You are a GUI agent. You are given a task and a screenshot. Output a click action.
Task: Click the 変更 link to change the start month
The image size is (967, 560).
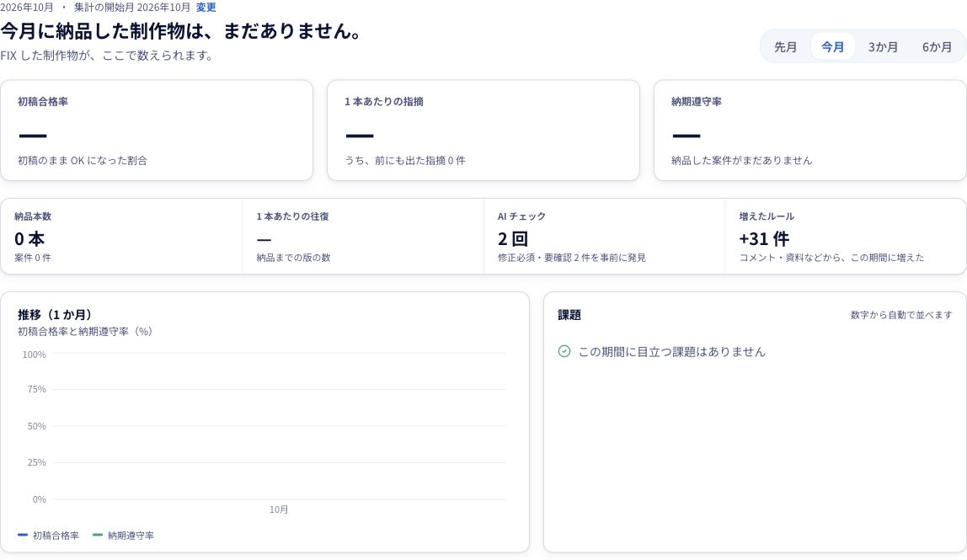(x=206, y=8)
